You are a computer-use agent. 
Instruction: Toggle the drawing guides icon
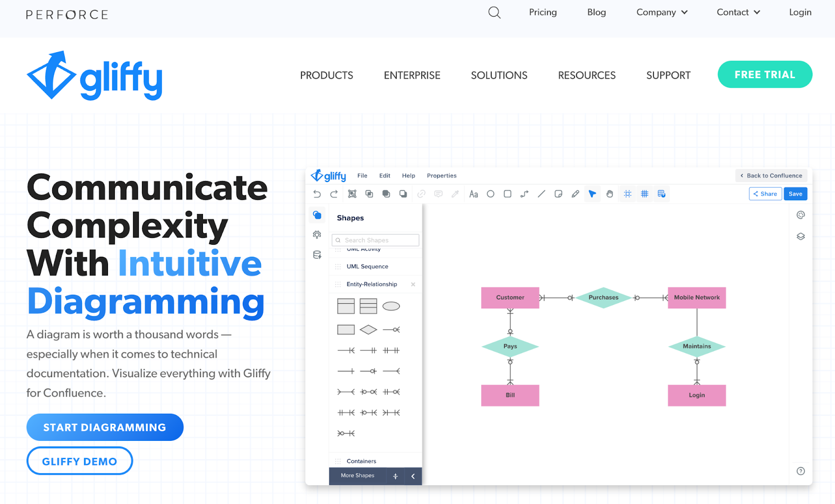tap(628, 194)
